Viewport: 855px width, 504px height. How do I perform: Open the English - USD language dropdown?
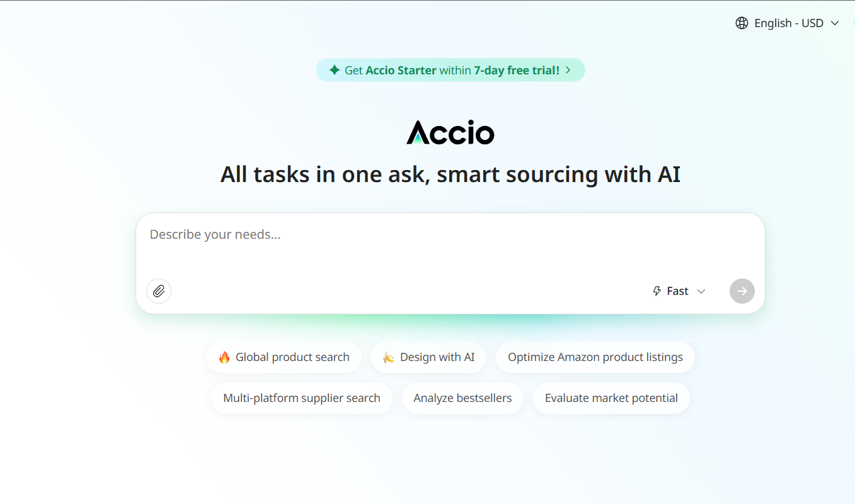coord(789,23)
